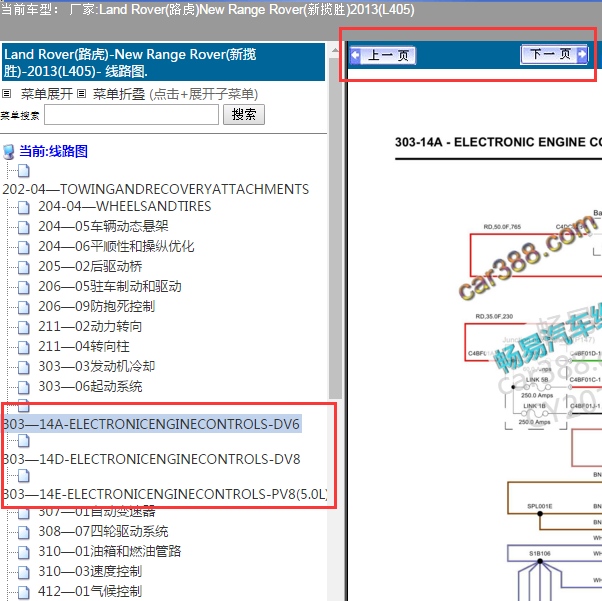The image size is (602, 601).
Task: Click the scrollbar up arrow in menu panel
Action: [x=335, y=50]
